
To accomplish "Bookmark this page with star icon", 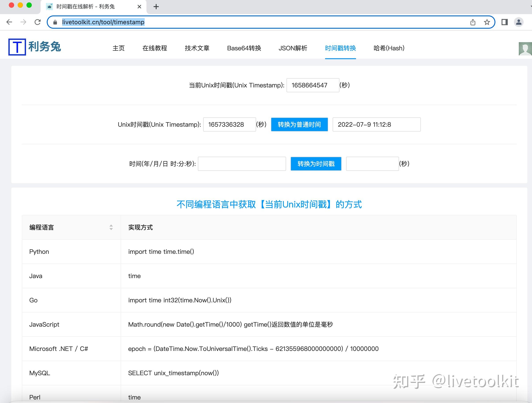I will (487, 22).
